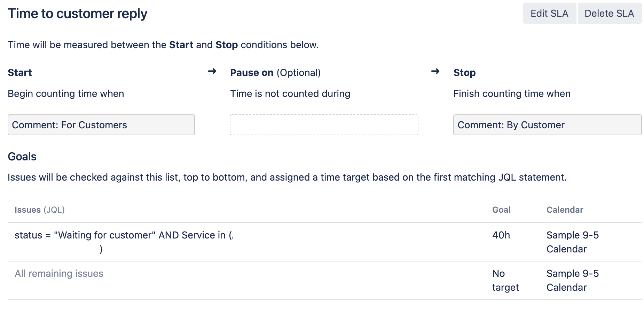Click the Goal column header

tap(501, 210)
